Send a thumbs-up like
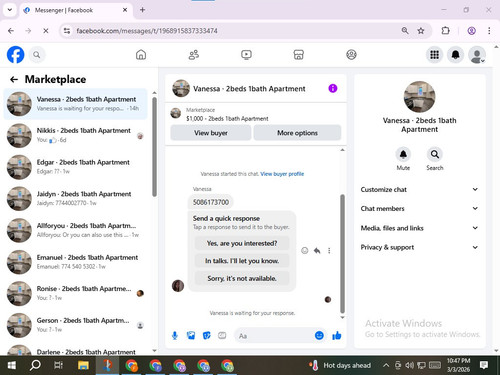Viewport: 500px width, 375px height. tap(337, 336)
